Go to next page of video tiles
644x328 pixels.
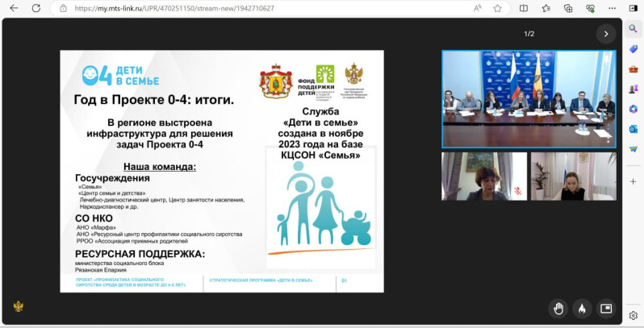(x=605, y=34)
